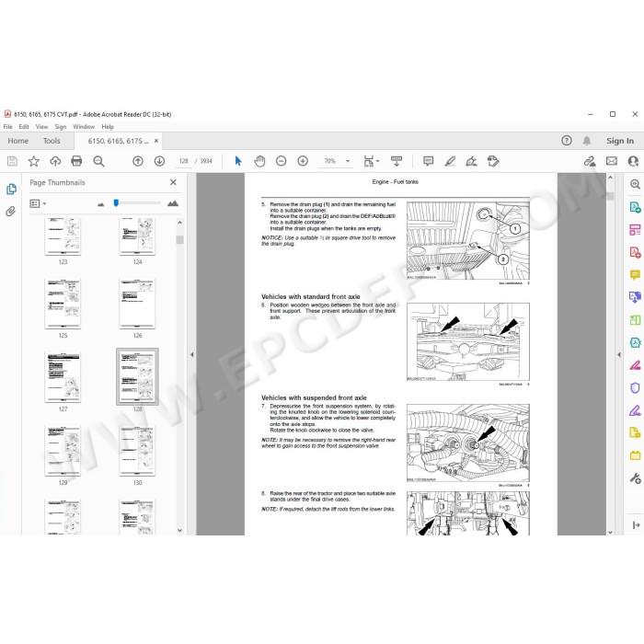Show the right pane via arrow
The width and height of the screenshot is (644, 644).
[x=619, y=354]
